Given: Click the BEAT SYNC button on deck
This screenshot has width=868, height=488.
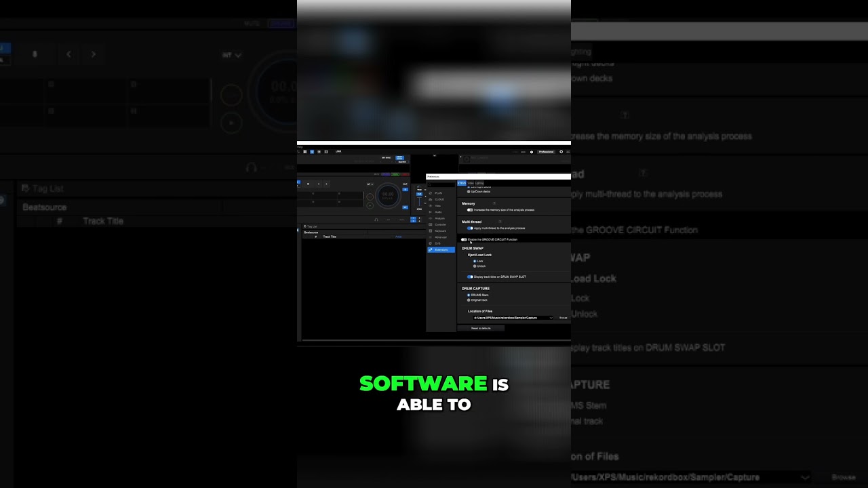Looking at the screenshot, I should point(400,158).
